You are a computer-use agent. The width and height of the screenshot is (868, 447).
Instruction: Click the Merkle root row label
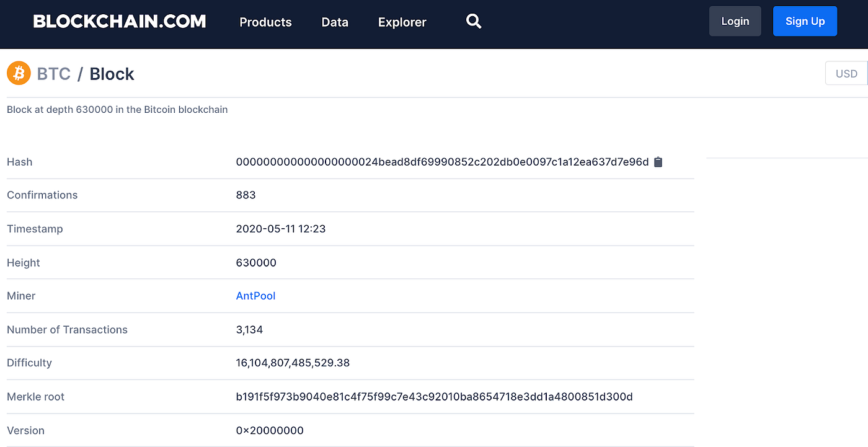click(x=35, y=397)
